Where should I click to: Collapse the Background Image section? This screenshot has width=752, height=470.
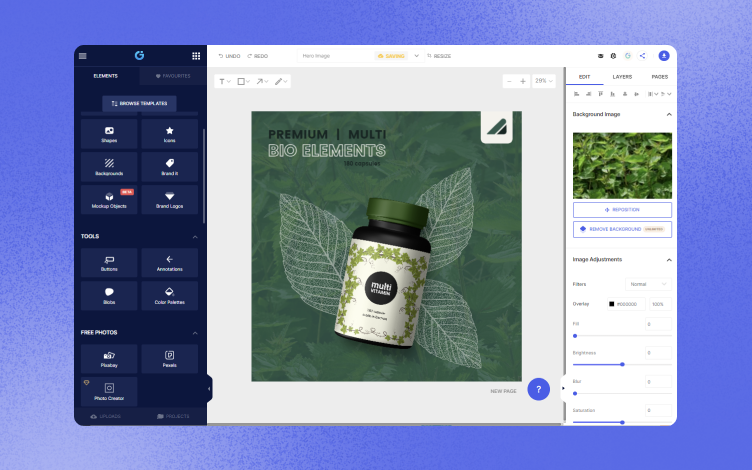669,114
